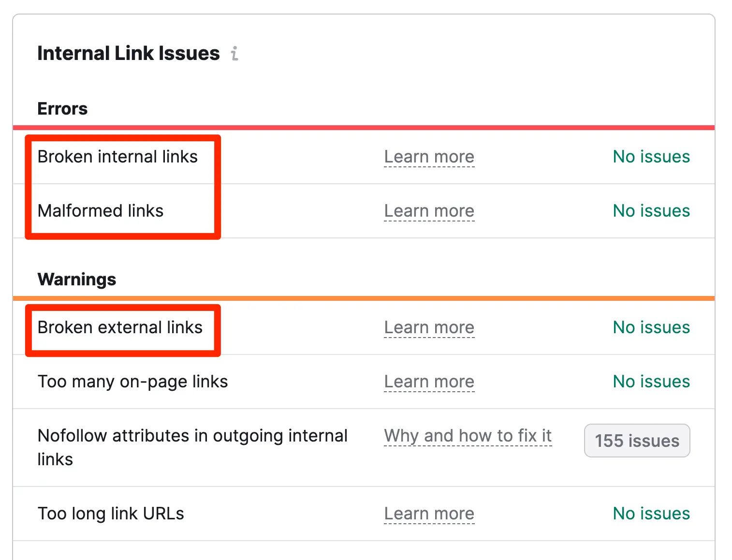The image size is (732, 560).
Task: Click No issues status for Broken internal links
Action: click(651, 157)
